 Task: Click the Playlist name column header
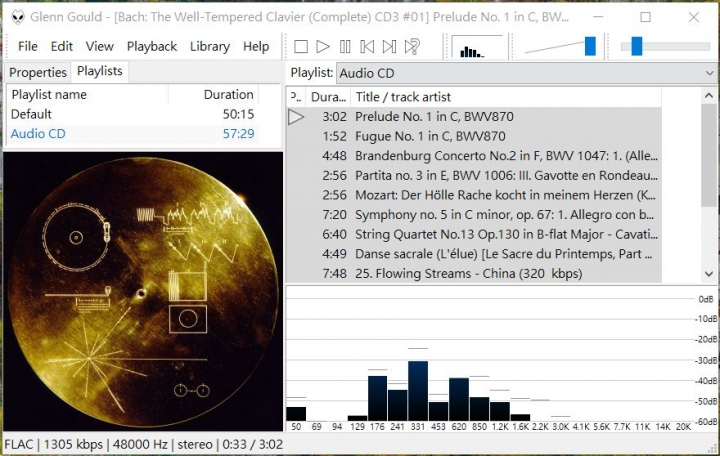(x=88, y=95)
